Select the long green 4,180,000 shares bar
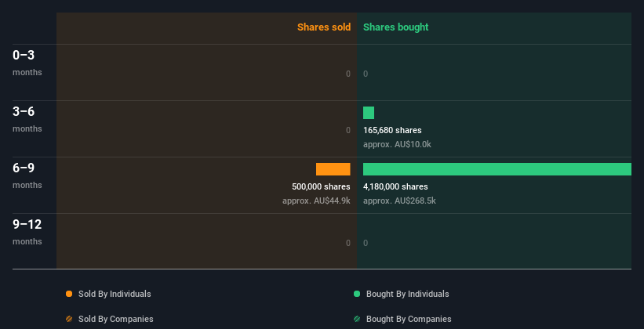This screenshot has height=329, width=644. pyautogui.click(x=497, y=169)
